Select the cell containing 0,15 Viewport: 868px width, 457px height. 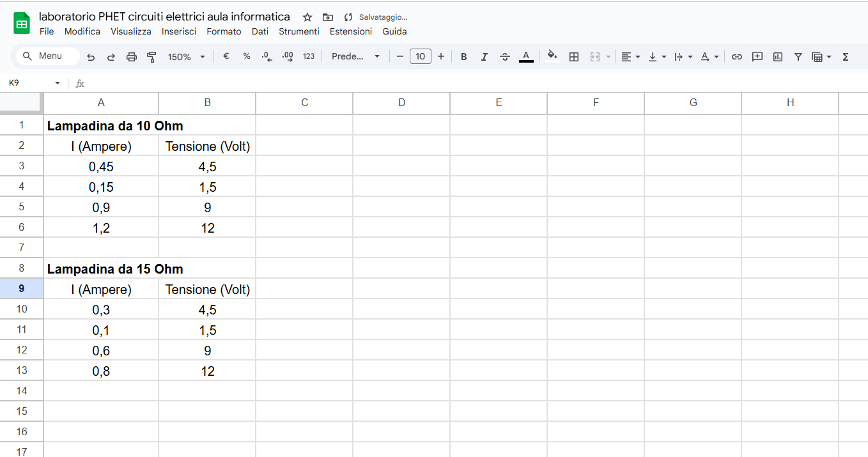pyautogui.click(x=101, y=187)
